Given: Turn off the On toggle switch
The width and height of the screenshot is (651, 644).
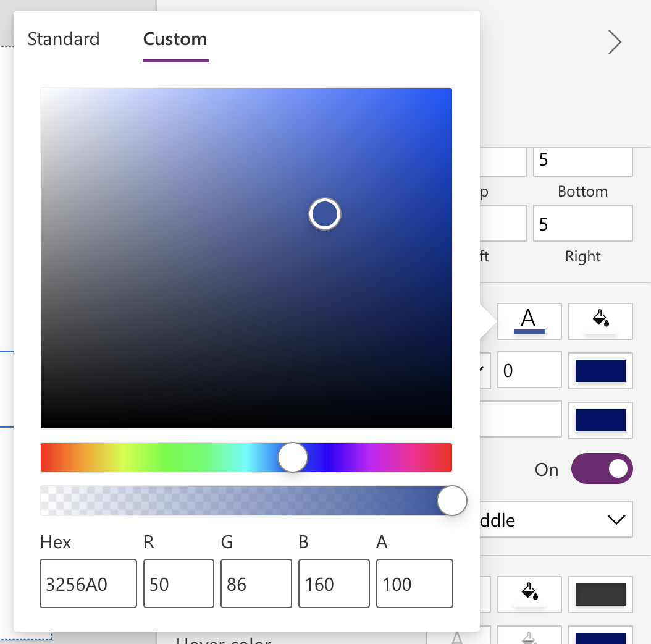Looking at the screenshot, I should point(602,468).
